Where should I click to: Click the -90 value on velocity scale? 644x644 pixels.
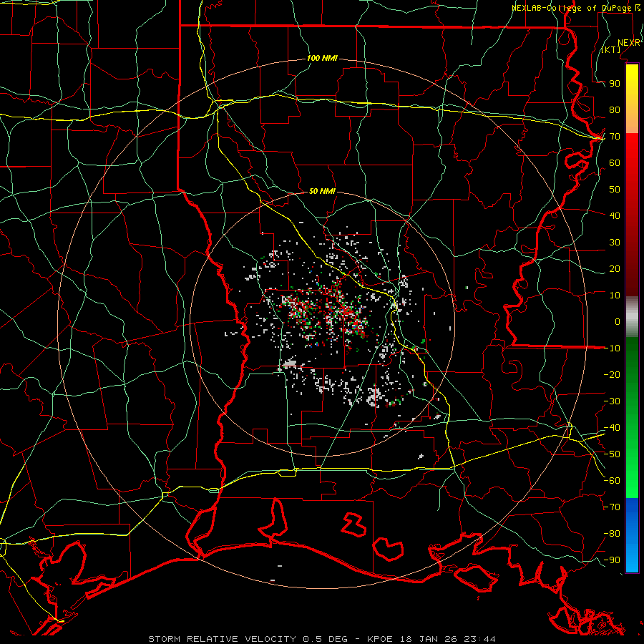pyautogui.click(x=612, y=560)
